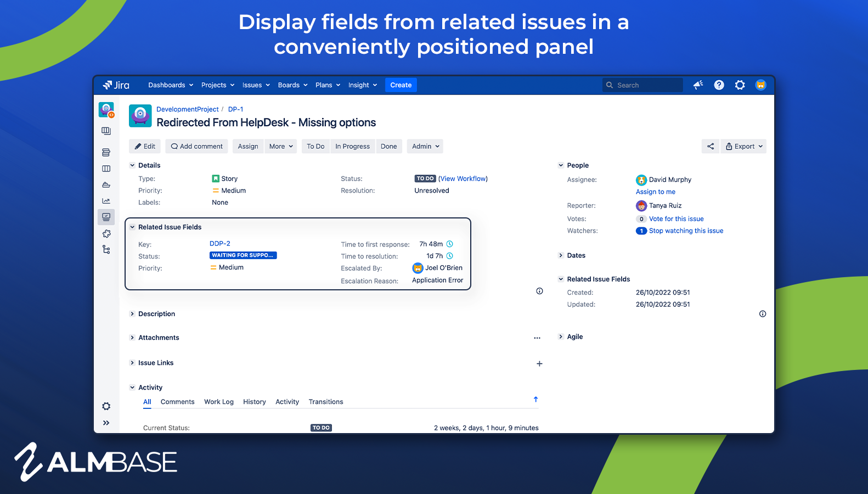Open the More actions dropdown
Viewport: 868px width, 494px height.
pos(282,147)
